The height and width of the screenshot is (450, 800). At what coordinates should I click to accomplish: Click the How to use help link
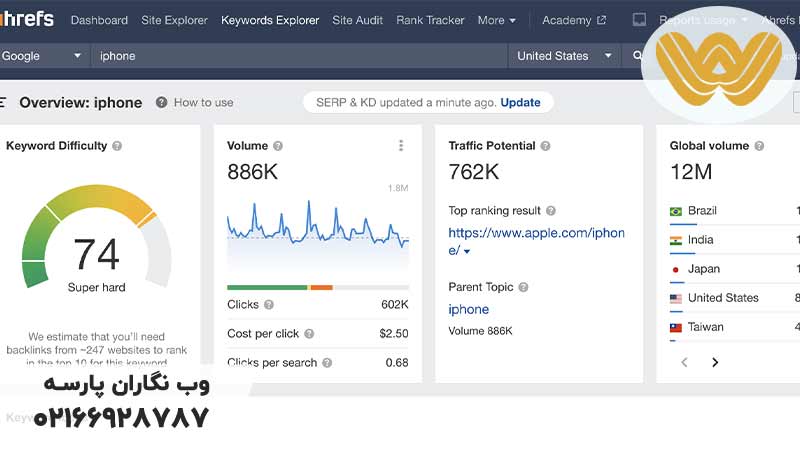coord(204,103)
